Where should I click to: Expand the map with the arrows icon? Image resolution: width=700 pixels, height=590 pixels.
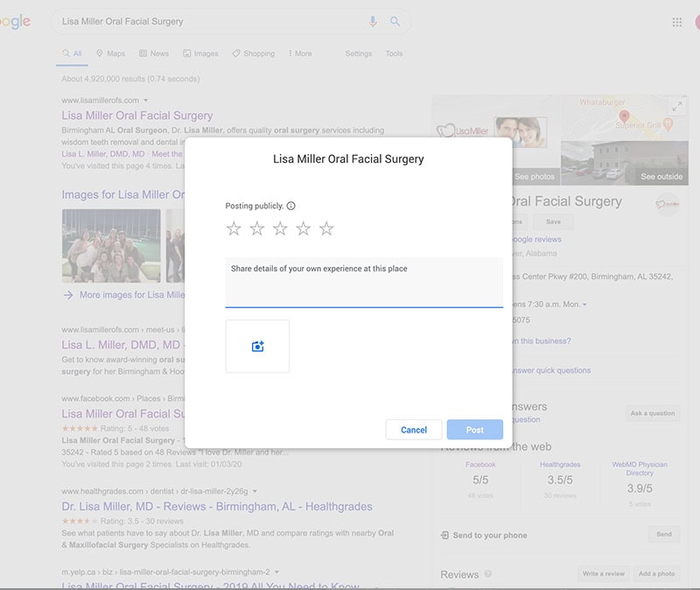(677, 106)
